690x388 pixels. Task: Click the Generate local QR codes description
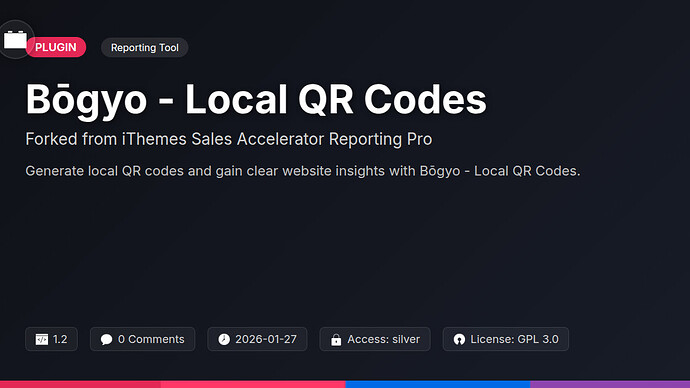303,171
